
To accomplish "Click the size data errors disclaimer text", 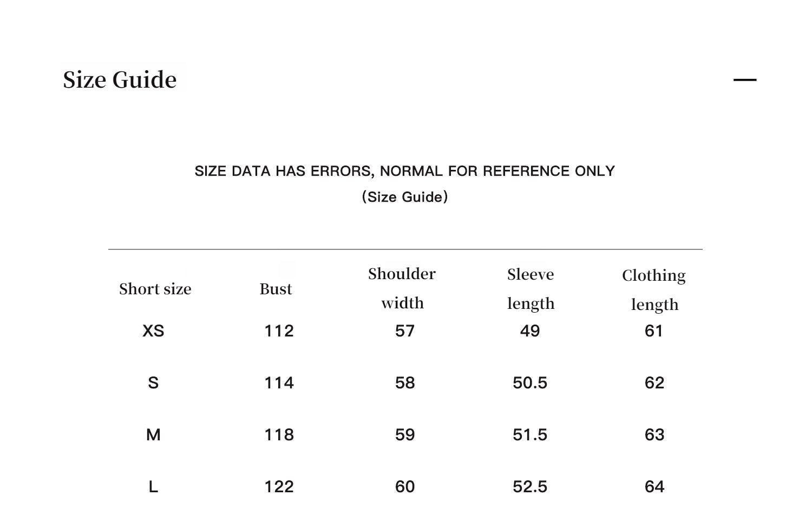I will (x=404, y=171).
